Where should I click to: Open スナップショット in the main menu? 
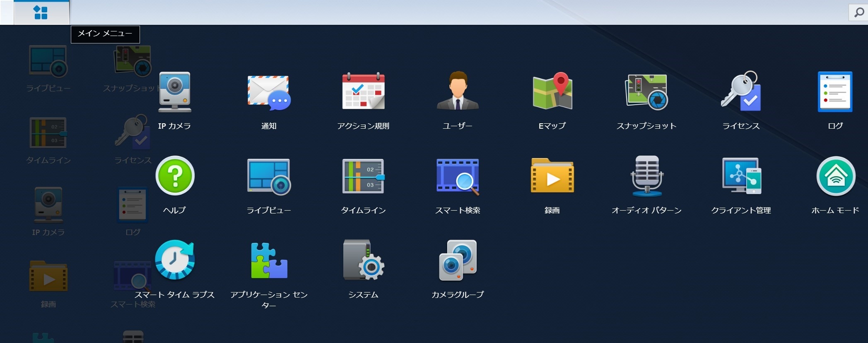click(646, 93)
